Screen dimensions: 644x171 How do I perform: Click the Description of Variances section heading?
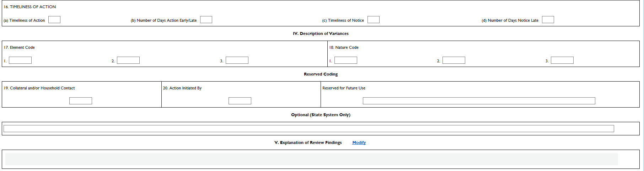321,34
